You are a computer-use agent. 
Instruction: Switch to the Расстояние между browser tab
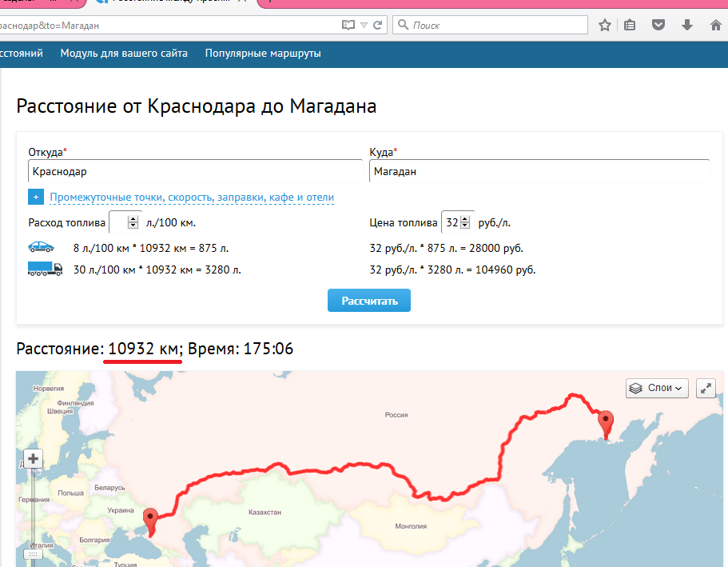[x=168, y=2]
